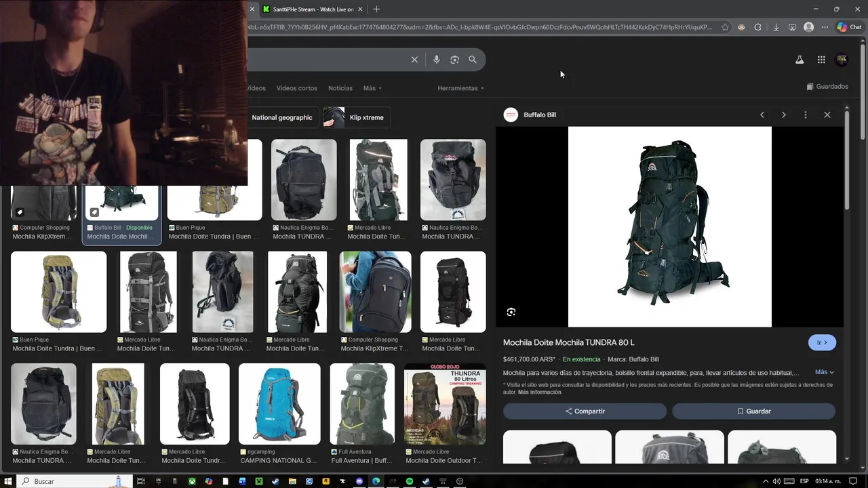Go to next image in preview panel
The width and height of the screenshot is (868, 488).
click(x=783, y=115)
